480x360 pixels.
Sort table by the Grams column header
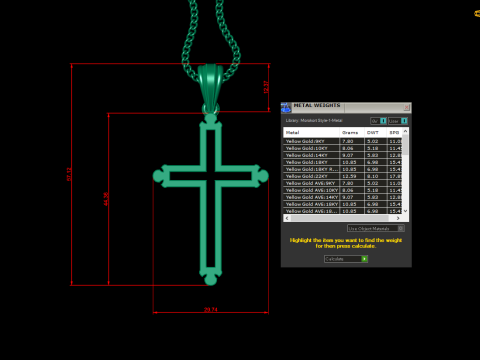tap(352, 132)
